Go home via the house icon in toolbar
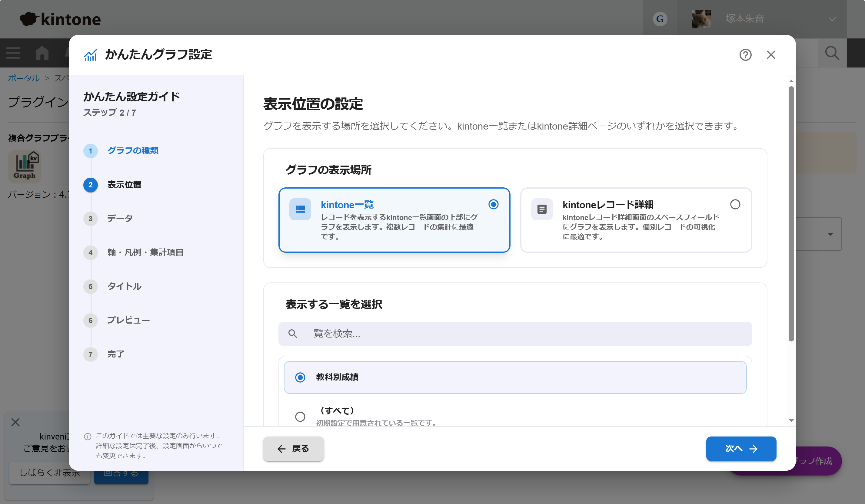The width and height of the screenshot is (865, 504). pos(42,53)
